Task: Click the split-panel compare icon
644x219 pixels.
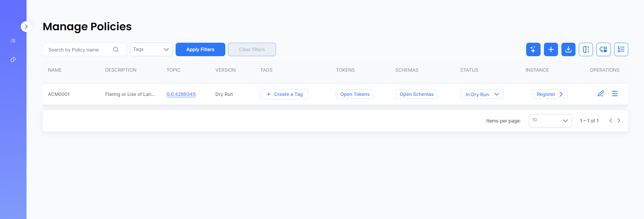Action: [586, 49]
